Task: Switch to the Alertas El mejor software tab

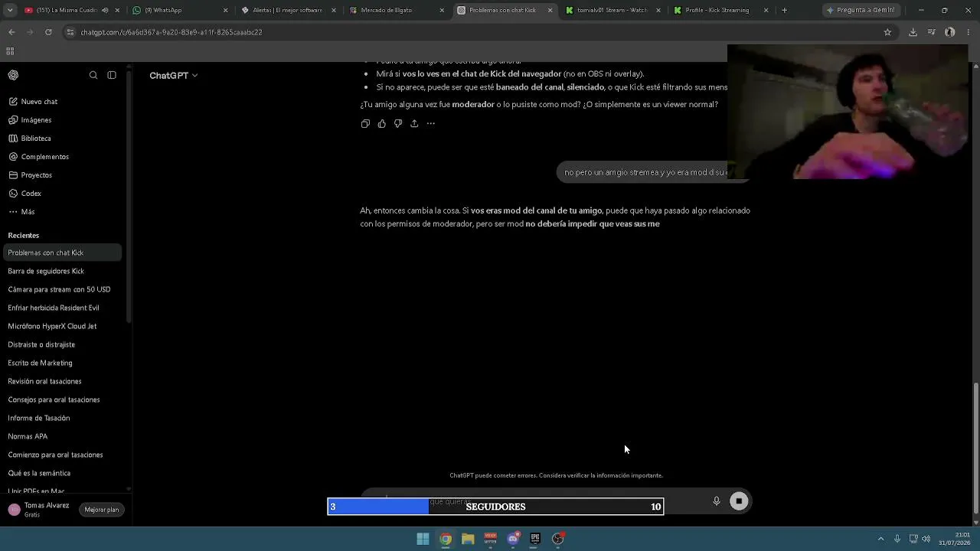Action: (289, 10)
